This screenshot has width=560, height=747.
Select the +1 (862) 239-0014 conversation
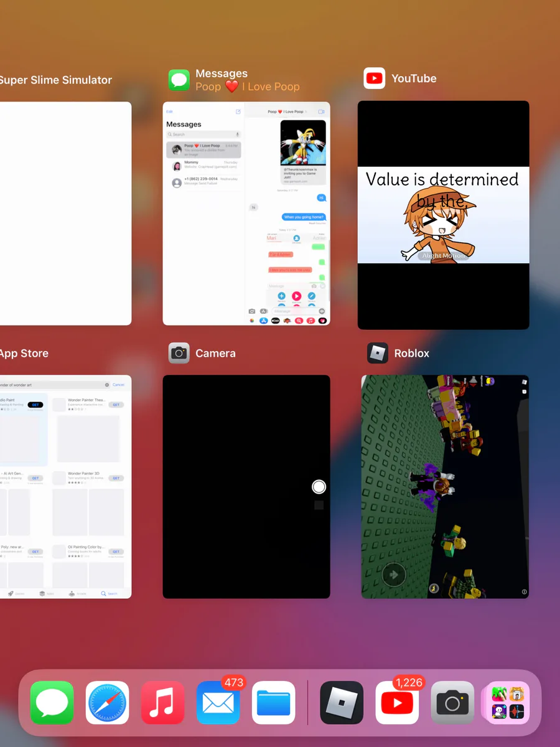203,182
